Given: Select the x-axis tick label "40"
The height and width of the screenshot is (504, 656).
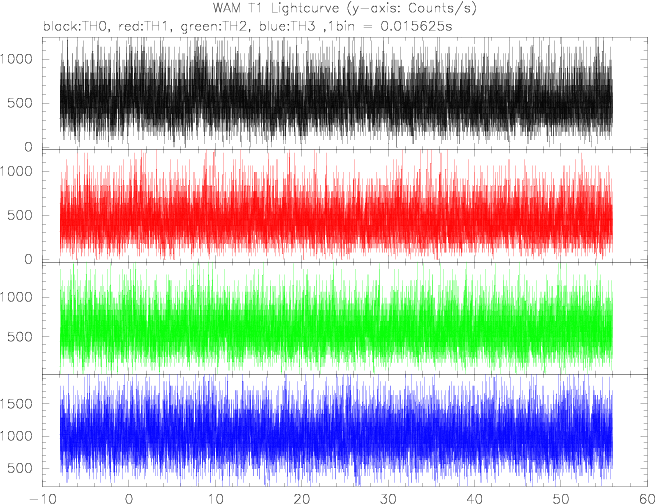Looking at the screenshot, I should coord(474,498).
